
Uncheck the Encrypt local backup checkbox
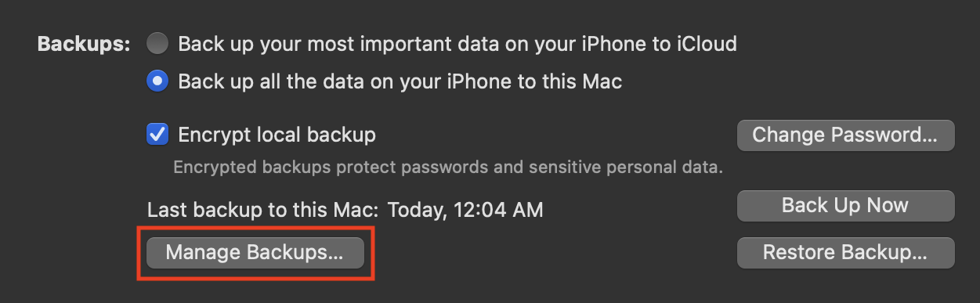157,135
